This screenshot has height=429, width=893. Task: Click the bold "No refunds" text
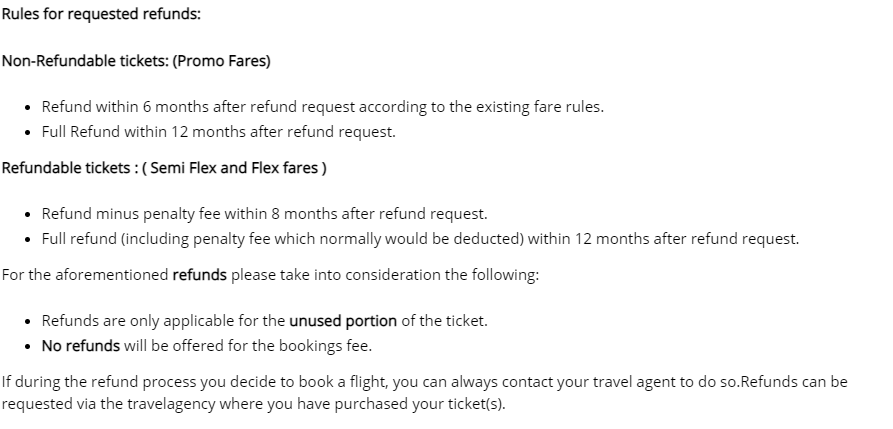(80, 346)
